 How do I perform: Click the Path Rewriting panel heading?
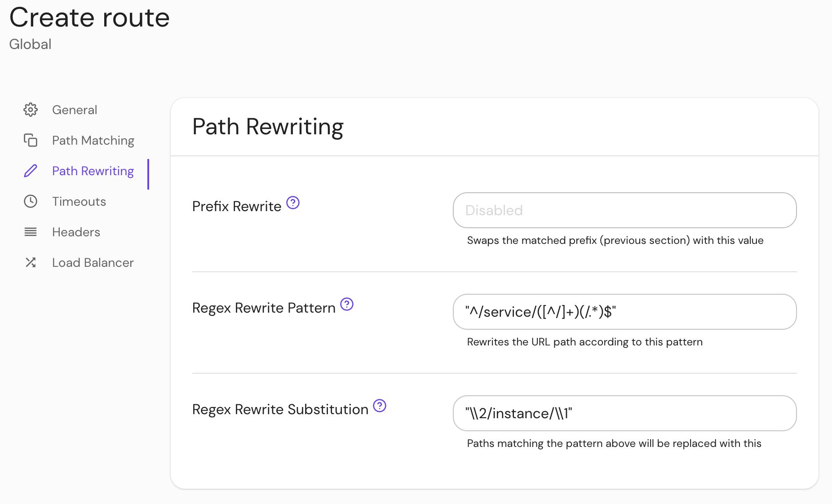pyautogui.click(x=267, y=127)
